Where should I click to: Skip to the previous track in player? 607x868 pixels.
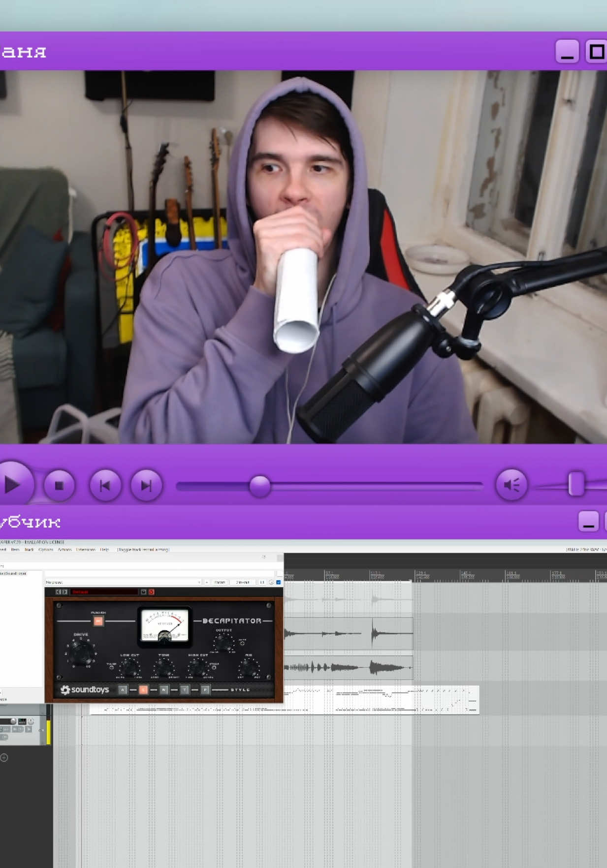click(x=105, y=486)
